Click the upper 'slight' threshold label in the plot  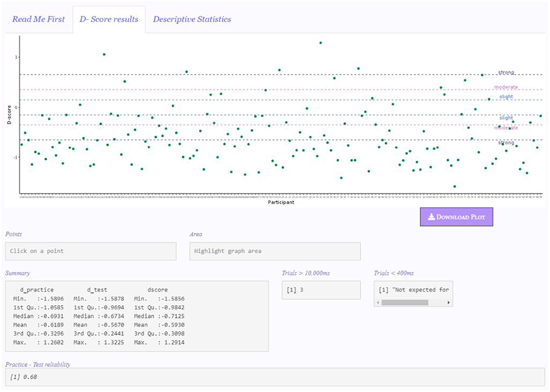(x=506, y=96)
